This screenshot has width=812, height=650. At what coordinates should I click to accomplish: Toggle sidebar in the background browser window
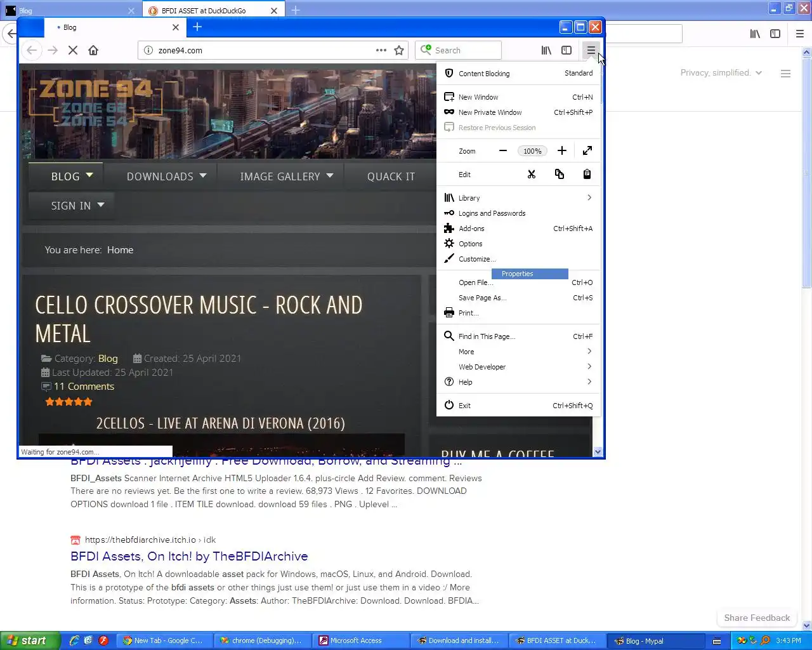pyautogui.click(x=775, y=34)
